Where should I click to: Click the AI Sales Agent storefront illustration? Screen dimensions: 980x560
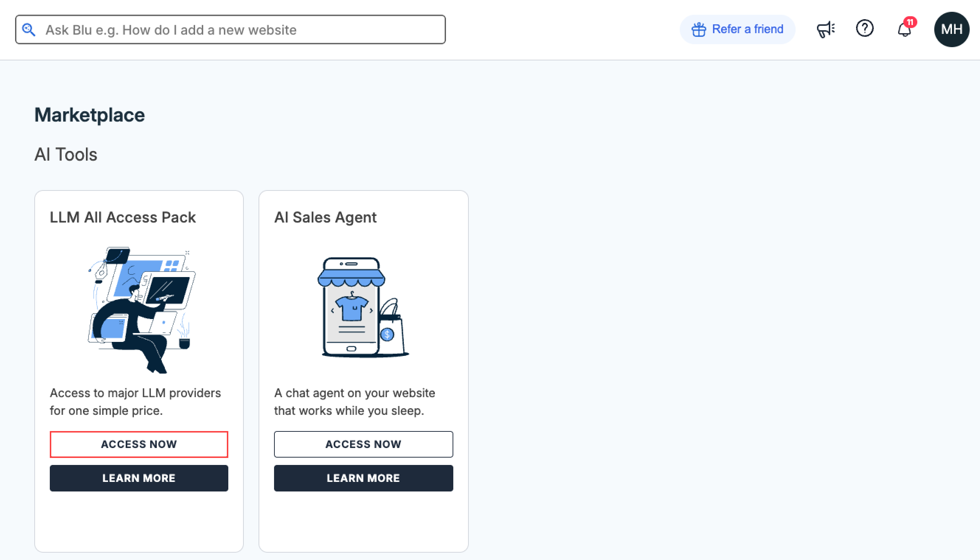click(x=363, y=308)
